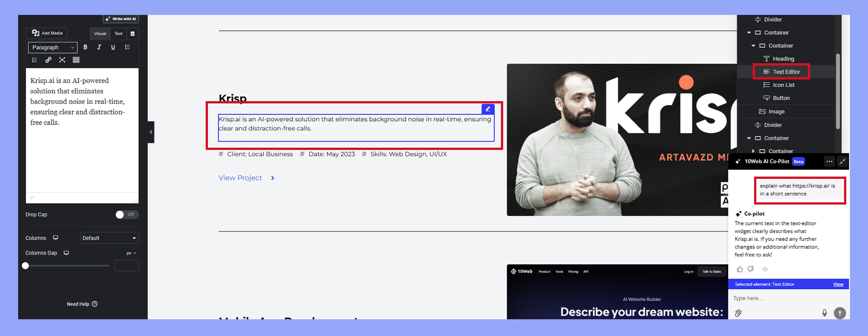Open Co-Pilot more options menu
Viewport: 868px width, 336px height.
(829, 161)
